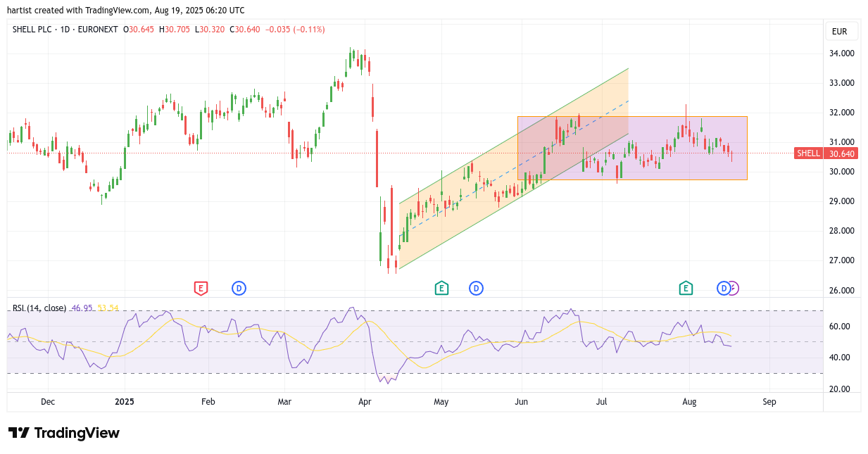The width and height of the screenshot is (868, 454).
Task: Click the 27.000 price axis label
Action: (x=842, y=260)
